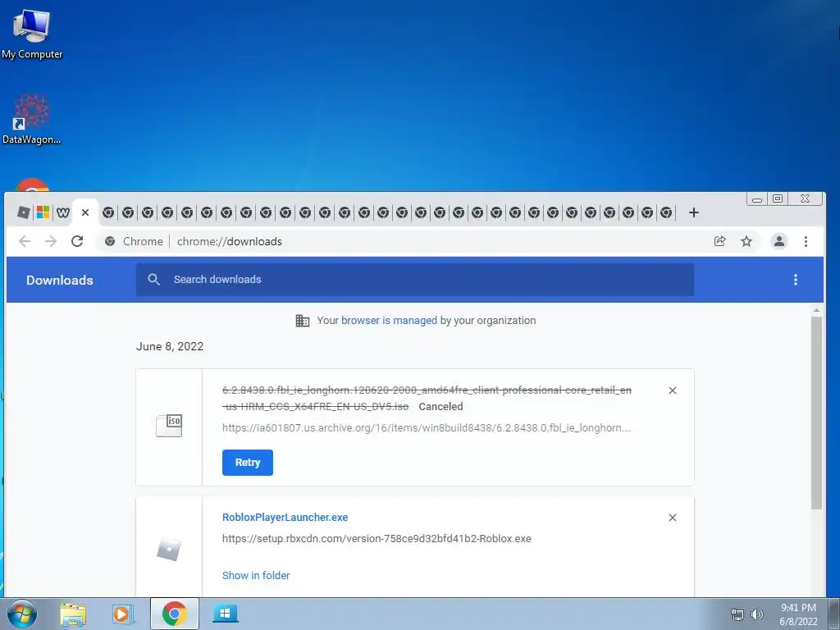Image resolution: width=840 pixels, height=630 pixels.
Task: Select the 'June 8, 2022' date heading
Action: coord(170,347)
